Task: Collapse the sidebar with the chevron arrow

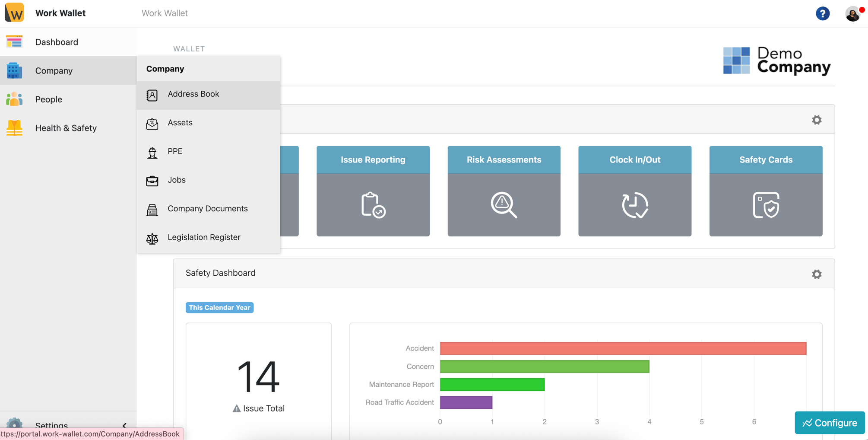Action: tap(124, 425)
